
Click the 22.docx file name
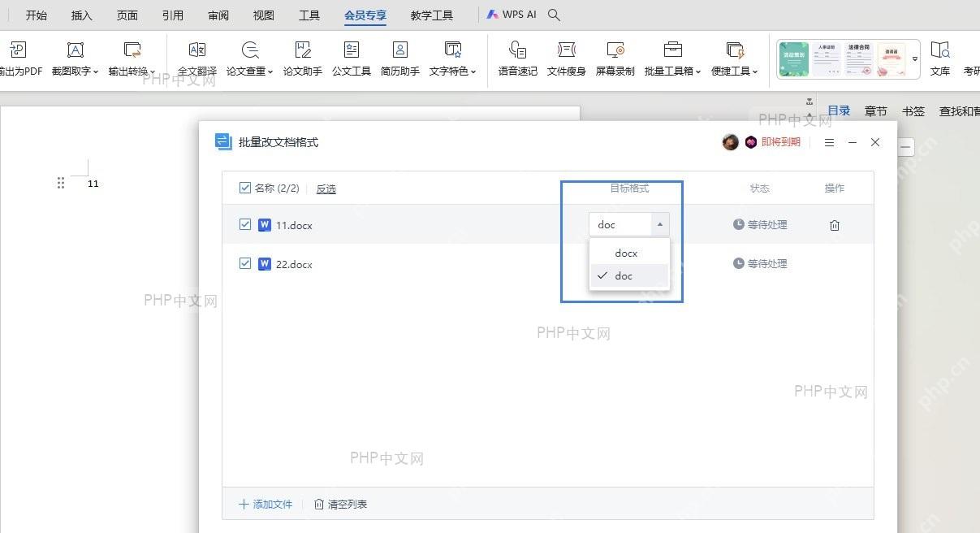(294, 264)
